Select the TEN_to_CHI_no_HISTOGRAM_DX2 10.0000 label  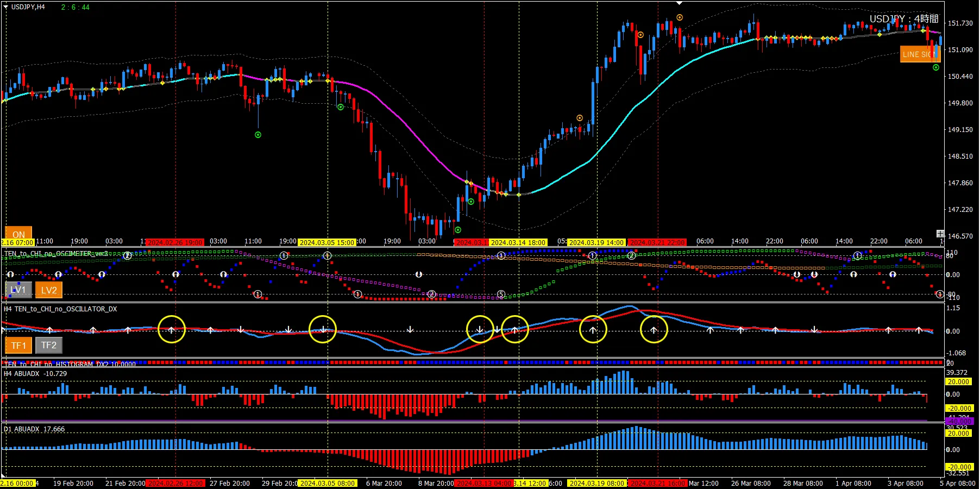click(x=70, y=364)
